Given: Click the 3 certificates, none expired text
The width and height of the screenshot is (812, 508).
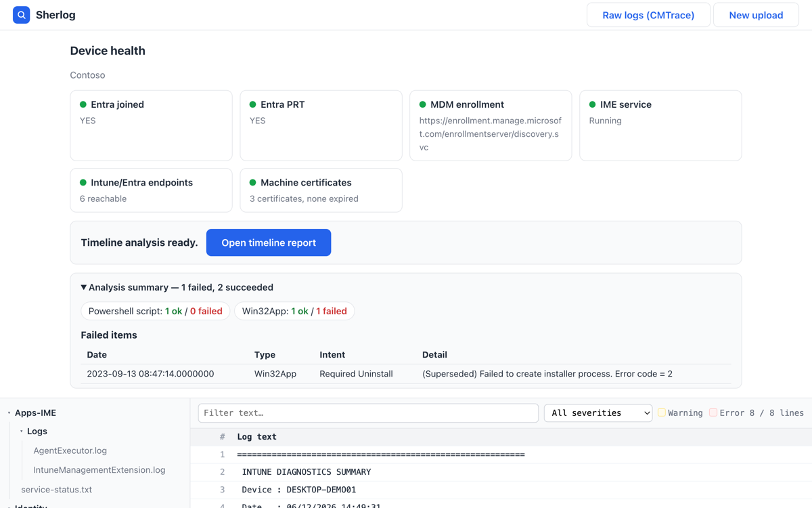Looking at the screenshot, I should pyautogui.click(x=304, y=198).
